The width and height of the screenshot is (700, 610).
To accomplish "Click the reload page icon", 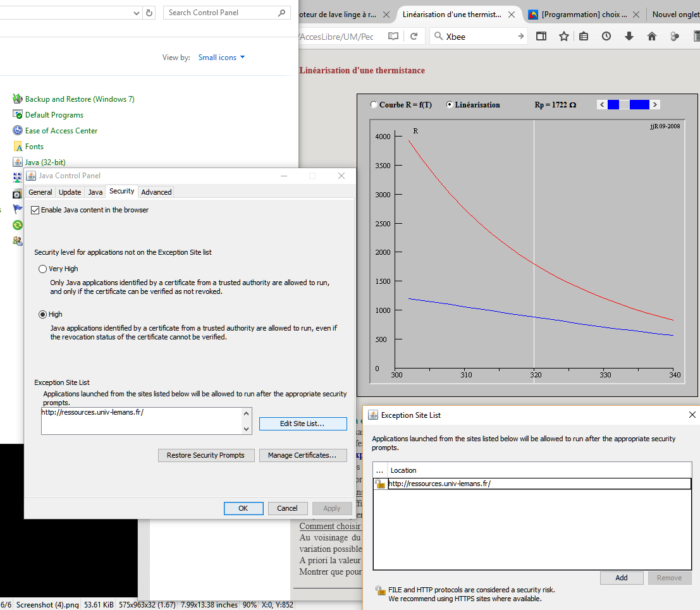I will point(414,37).
